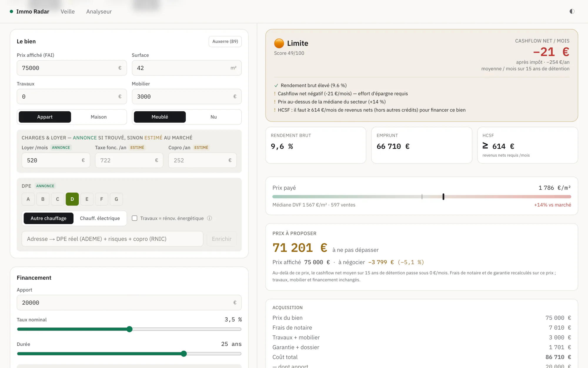The width and height of the screenshot is (588, 368).
Task: Select DPE class F
Action: [102, 199]
